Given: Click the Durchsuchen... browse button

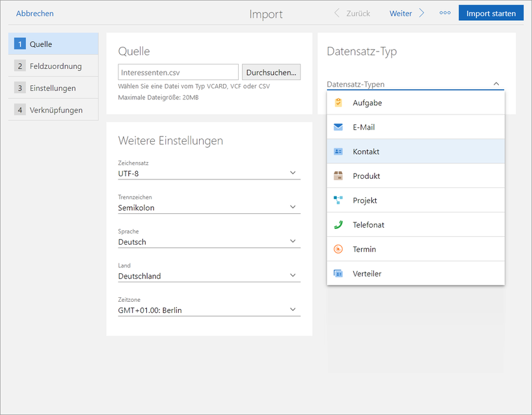Looking at the screenshot, I should tap(271, 72).
